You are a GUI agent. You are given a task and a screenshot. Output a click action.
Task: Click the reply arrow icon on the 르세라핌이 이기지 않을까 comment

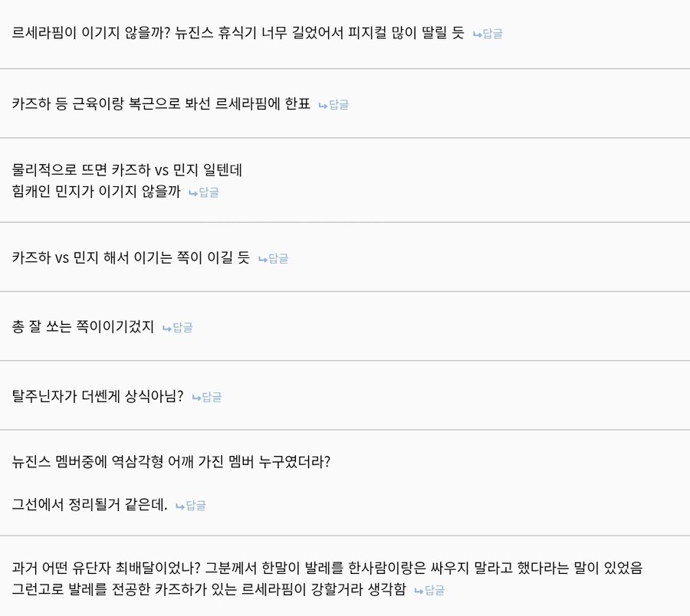point(478,33)
